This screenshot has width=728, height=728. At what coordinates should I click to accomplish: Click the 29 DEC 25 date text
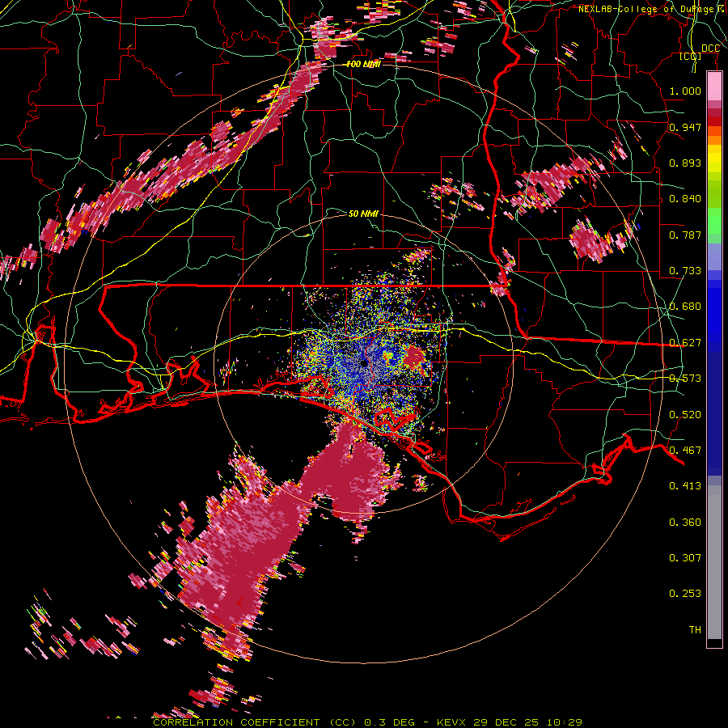[x=506, y=722]
